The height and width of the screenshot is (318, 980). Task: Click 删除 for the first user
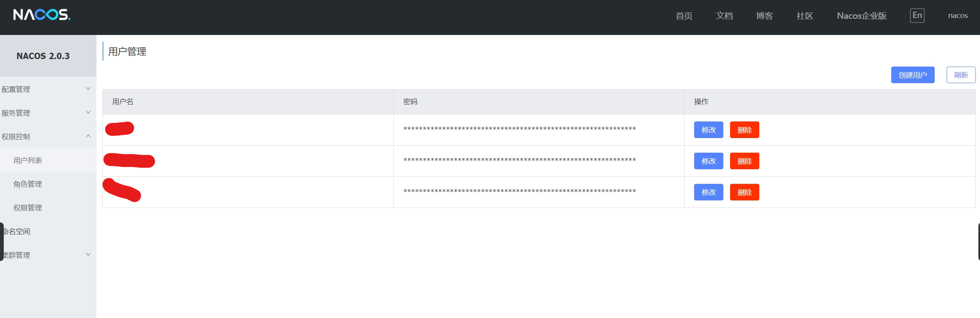tap(744, 130)
